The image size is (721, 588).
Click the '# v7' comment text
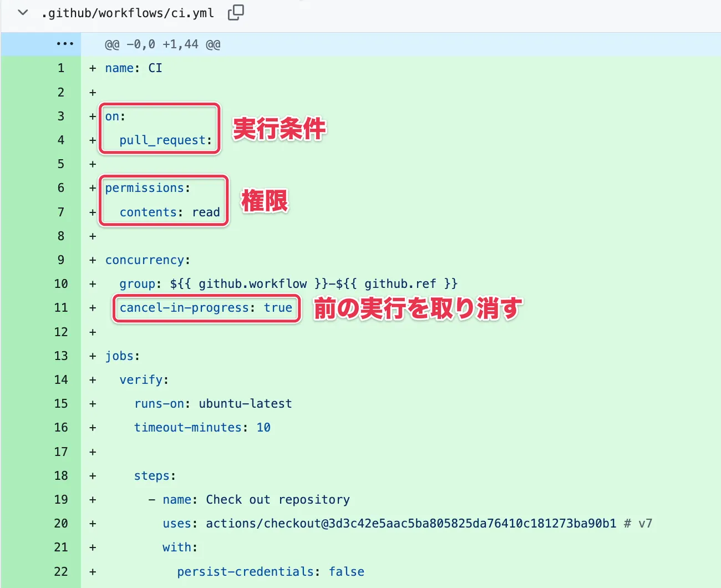(x=638, y=524)
